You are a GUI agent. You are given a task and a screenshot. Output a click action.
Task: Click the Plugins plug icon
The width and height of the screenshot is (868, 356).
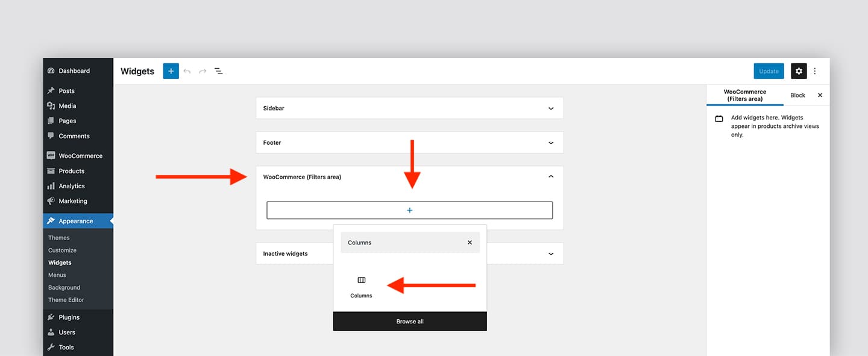[x=51, y=317]
